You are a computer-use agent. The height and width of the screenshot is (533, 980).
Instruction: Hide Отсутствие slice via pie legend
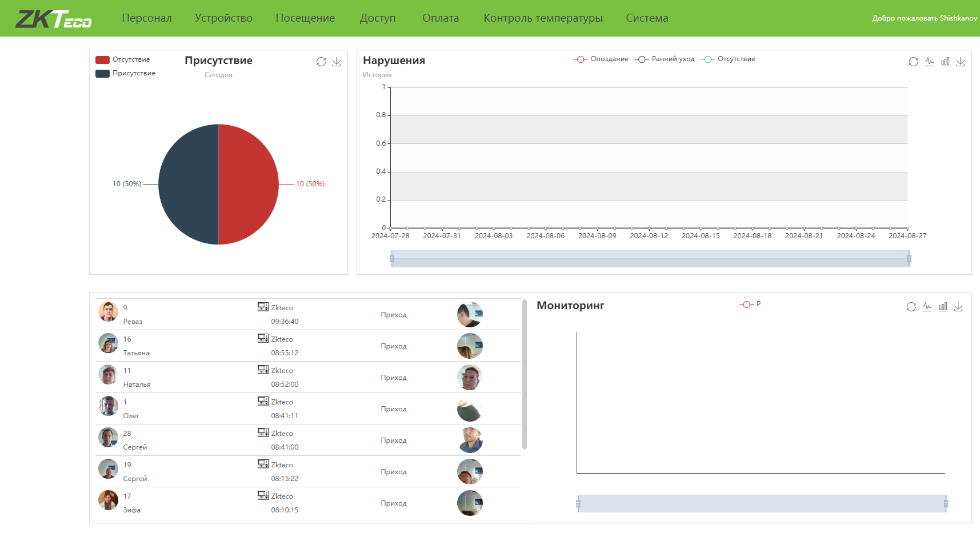click(x=123, y=59)
